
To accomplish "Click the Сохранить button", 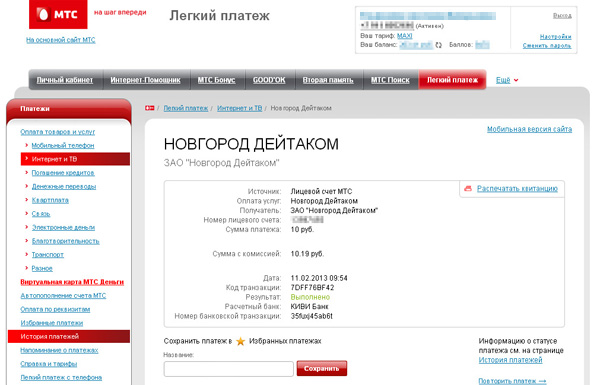I will [321, 369].
